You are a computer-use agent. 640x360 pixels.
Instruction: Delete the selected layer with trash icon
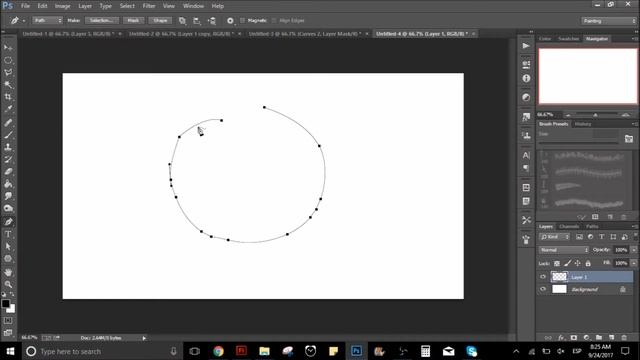tap(624, 338)
